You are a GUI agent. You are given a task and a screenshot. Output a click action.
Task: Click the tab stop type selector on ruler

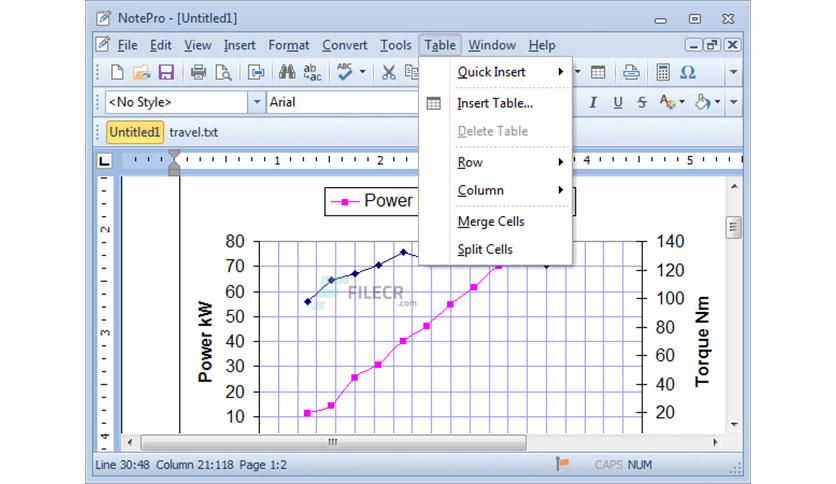pyautogui.click(x=104, y=160)
